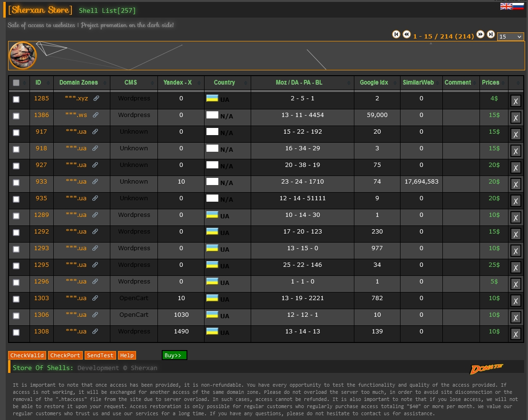Image resolution: width=528 pixels, height=420 pixels.
Task: Tick the checkbox for row 1386
Action: pos(16,116)
